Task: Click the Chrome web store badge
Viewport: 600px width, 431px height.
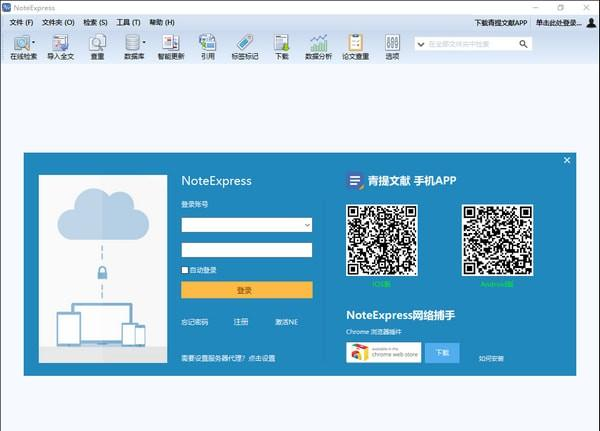Action: point(383,353)
